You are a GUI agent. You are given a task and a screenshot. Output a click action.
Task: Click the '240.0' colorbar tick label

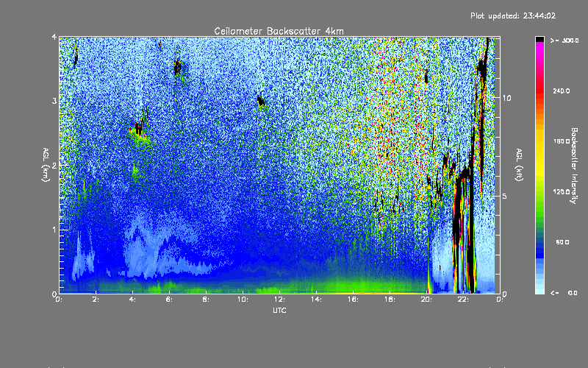561,91
